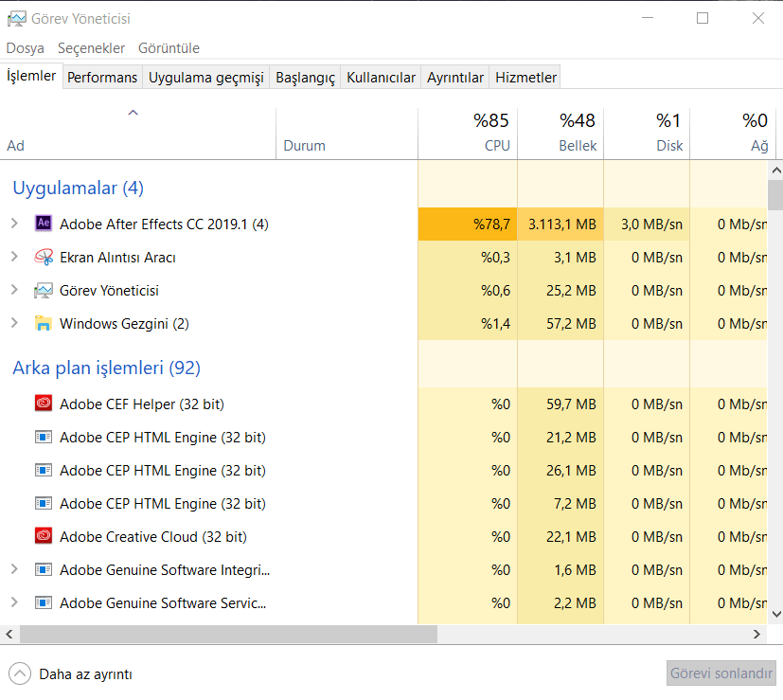The height and width of the screenshot is (700, 783).
Task: Click the horizontal scrollbar left arrow
Action: (x=9, y=634)
